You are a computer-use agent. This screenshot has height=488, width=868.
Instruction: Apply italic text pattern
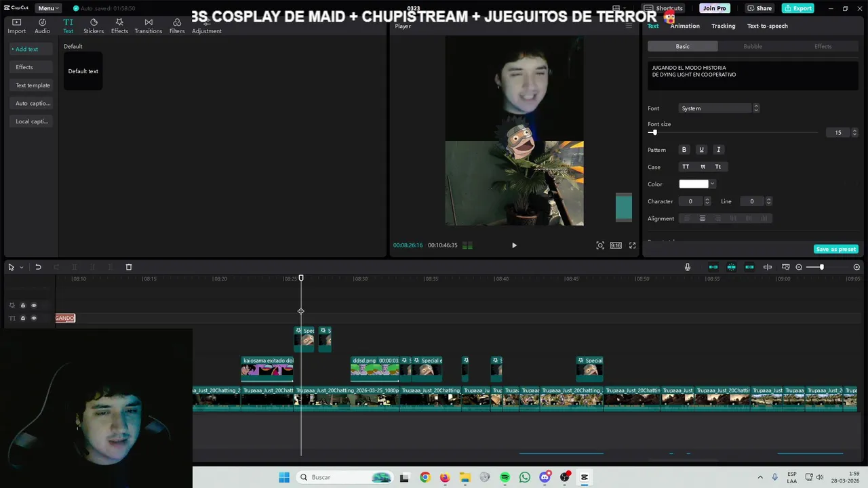pyautogui.click(x=718, y=150)
